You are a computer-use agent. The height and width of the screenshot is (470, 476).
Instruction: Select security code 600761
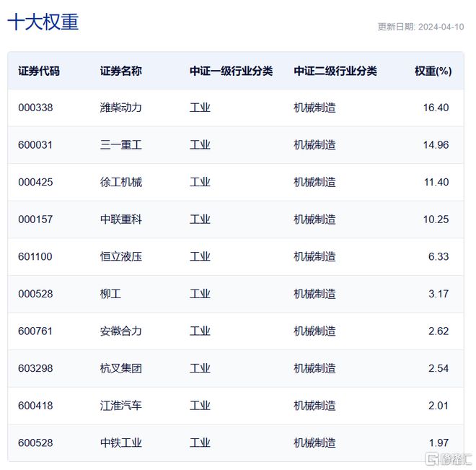click(x=35, y=331)
